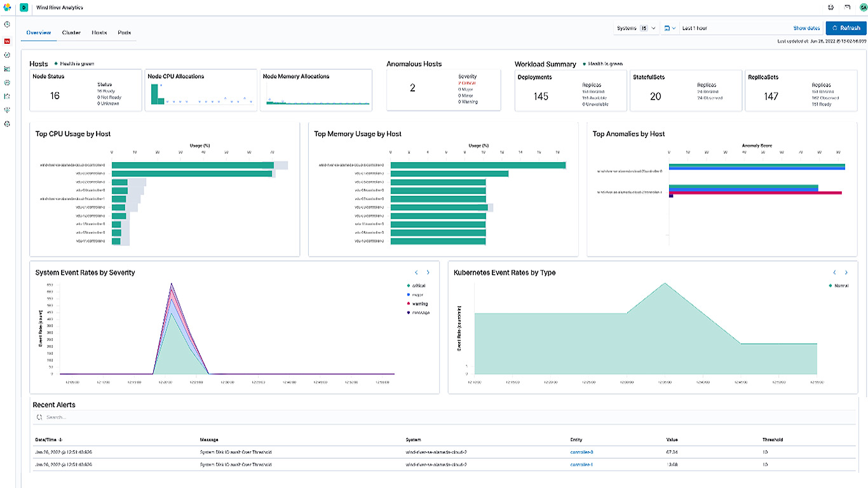The image size is (868, 488).
Task: Click the System column header in alerts
Action: click(x=413, y=440)
